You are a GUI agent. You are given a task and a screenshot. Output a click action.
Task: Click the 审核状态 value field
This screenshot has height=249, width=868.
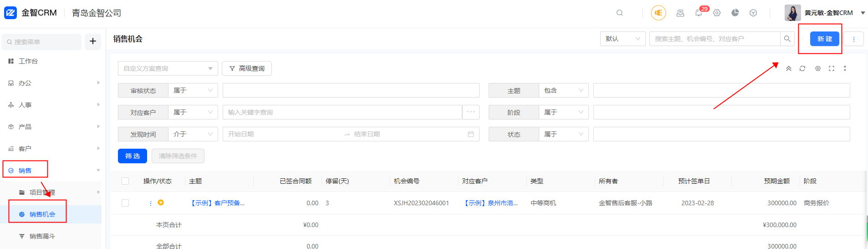351,90
